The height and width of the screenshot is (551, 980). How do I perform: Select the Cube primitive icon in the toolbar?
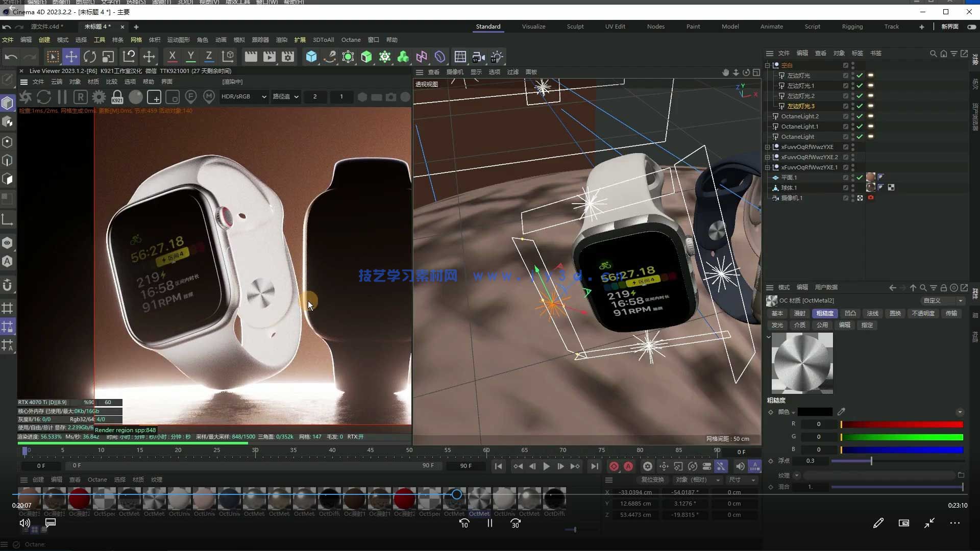pos(312,57)
